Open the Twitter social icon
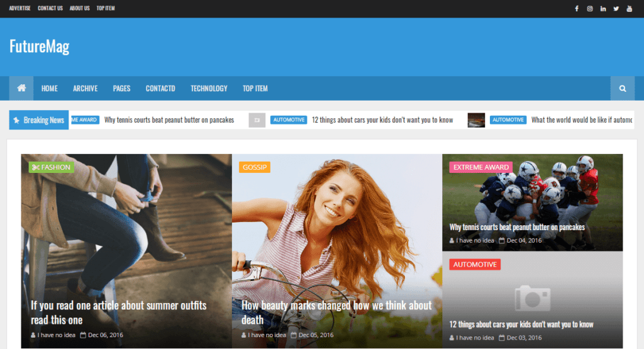This screenshot has height=349, width=644. [616, 9]
